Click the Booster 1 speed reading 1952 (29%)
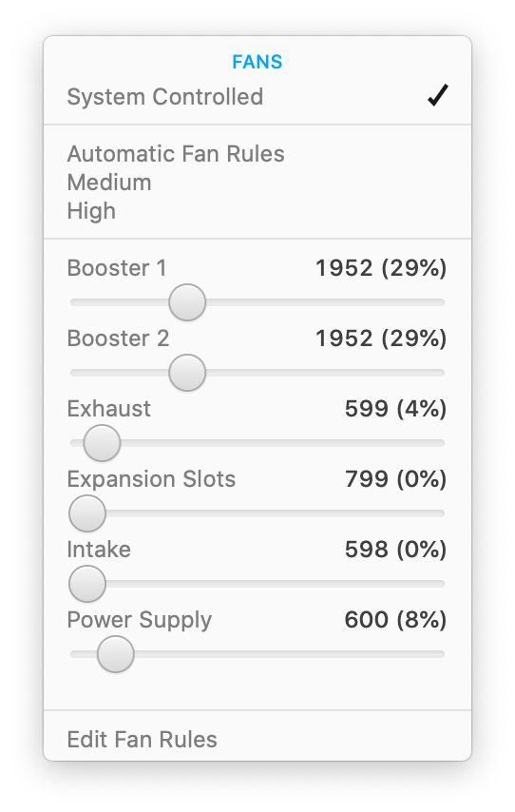Screen dimensions: 515x812 point(381,268)
